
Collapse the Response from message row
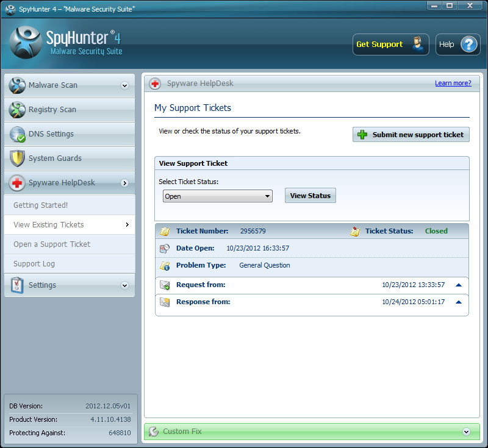point(459,302)
